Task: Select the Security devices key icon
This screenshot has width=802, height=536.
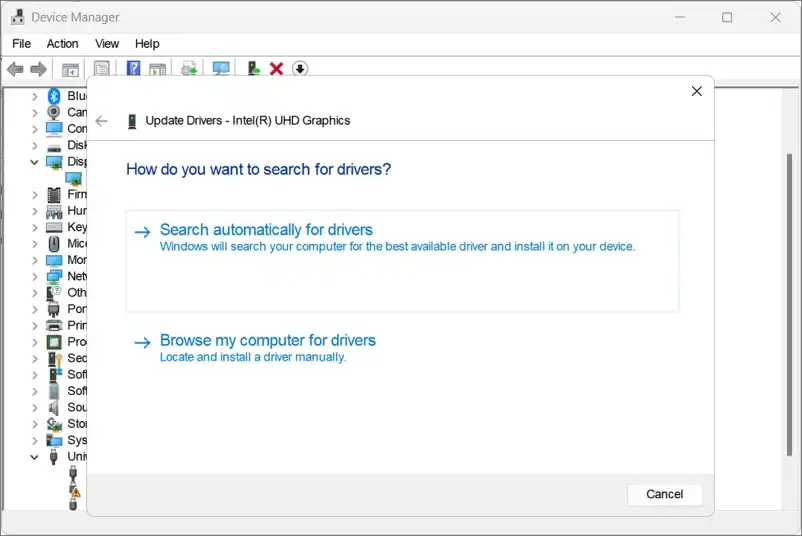Action: click(55, 359)
